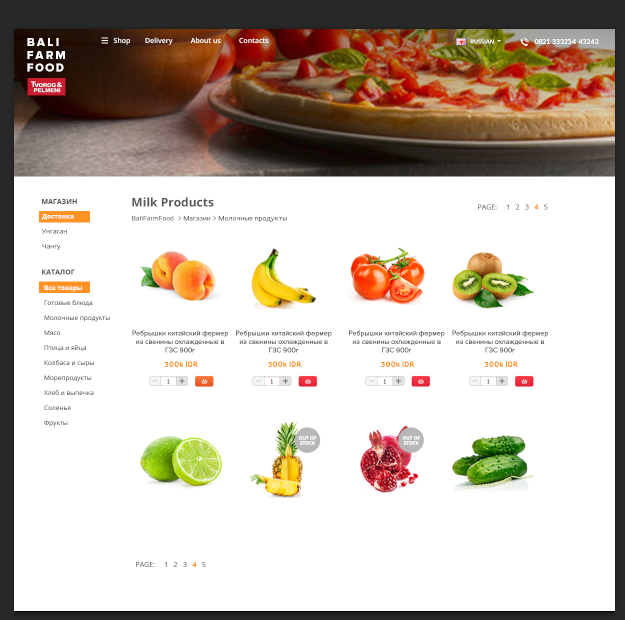This screenshot has height=620, width=625.
Task: Decrease banana quantity with minus button
Action: [258, 381]
